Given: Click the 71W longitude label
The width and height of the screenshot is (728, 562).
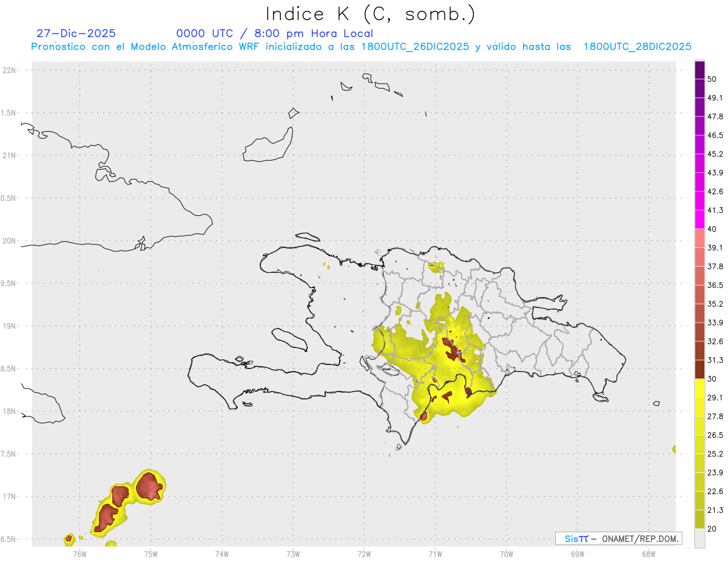Looking at the screenshot, I should [x=435, y=554].
